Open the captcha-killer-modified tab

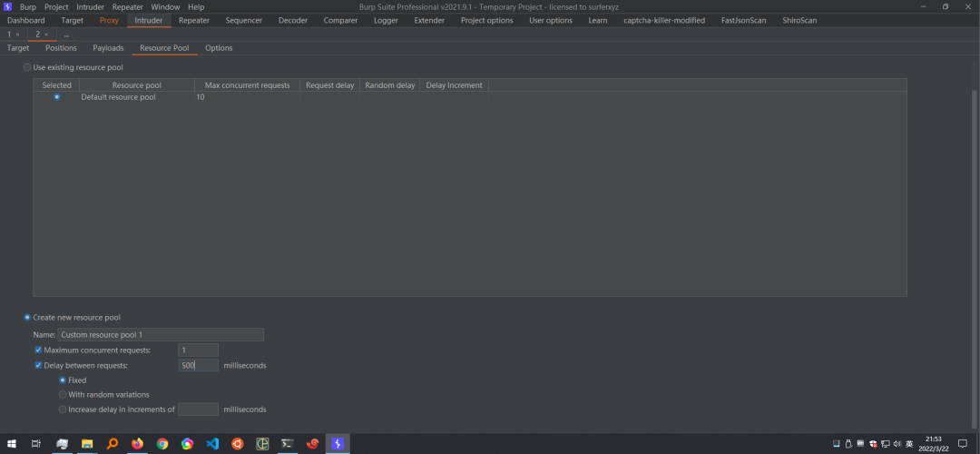tap(664, 21)
